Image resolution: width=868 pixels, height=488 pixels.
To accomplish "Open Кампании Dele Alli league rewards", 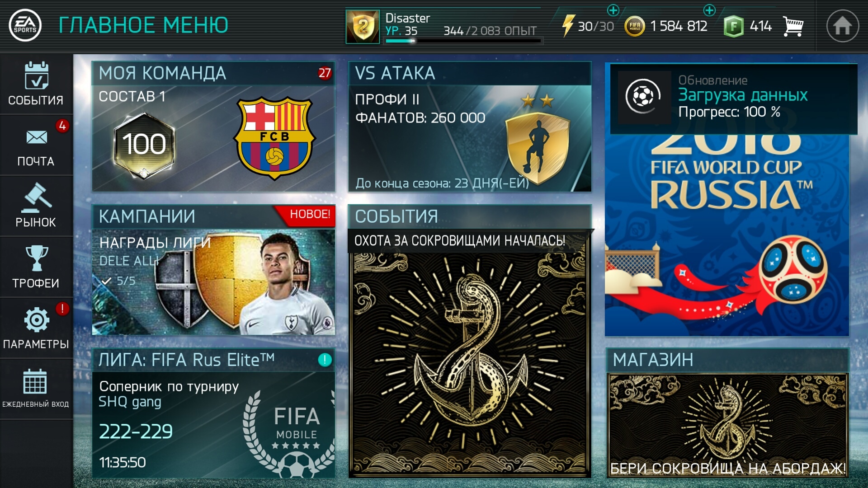I will point(213,270).
